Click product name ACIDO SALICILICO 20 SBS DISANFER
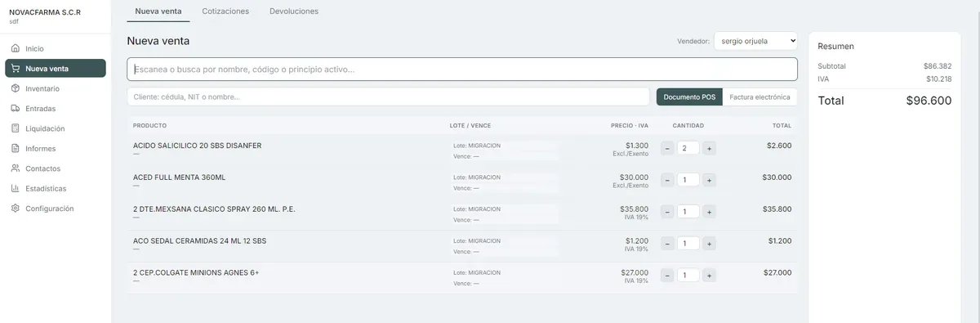 click(198, 145)
